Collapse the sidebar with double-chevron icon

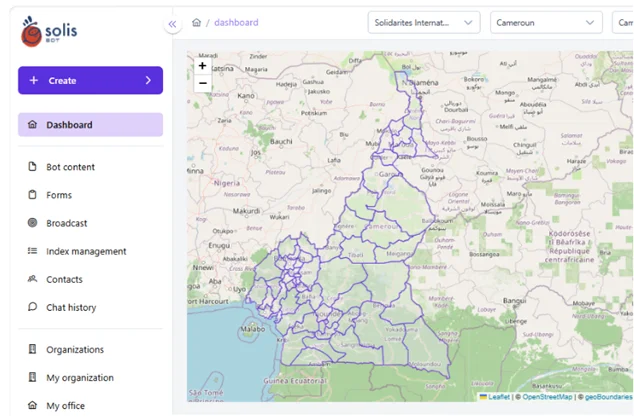(x=173, y=24)
